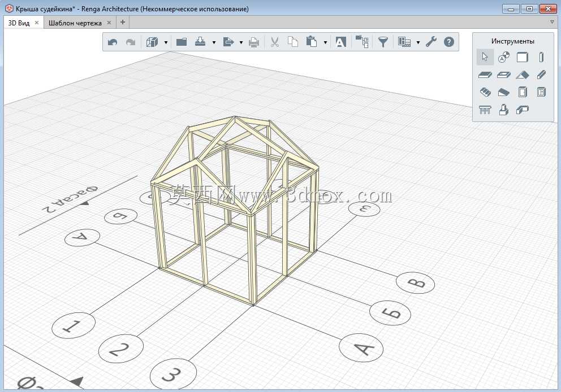
Task: Click the print icon
Action: pyautogui.click(x=254, y=42)
